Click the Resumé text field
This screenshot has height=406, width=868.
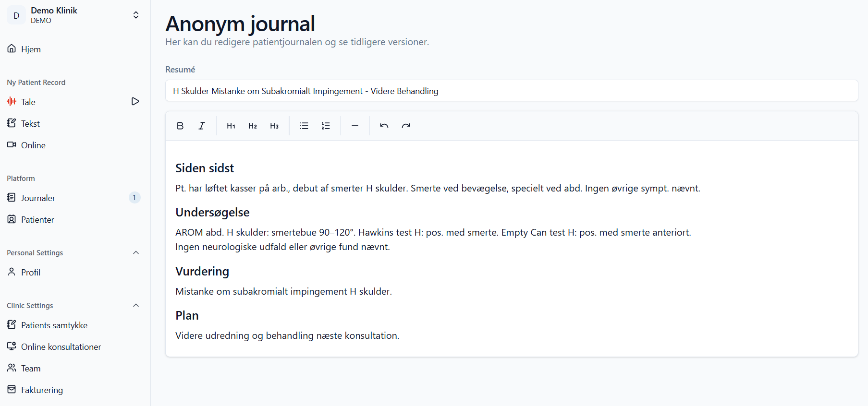pos(512,91)
